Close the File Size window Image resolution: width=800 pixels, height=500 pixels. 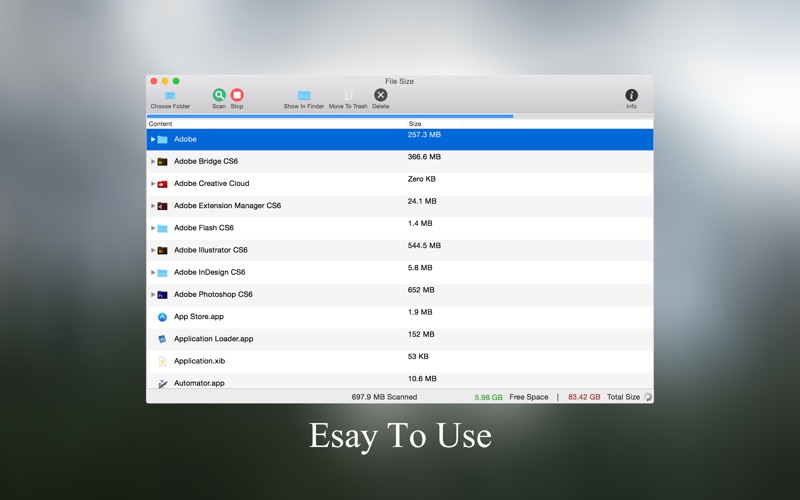pos(154,81)
